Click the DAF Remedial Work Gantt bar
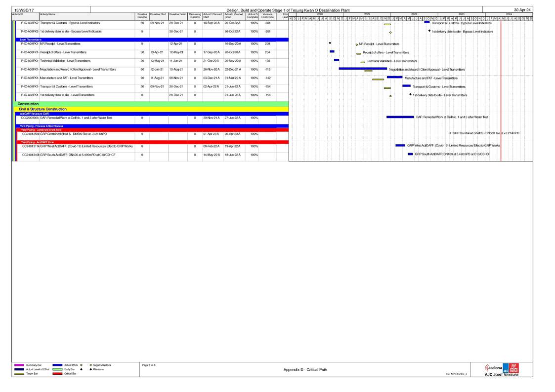This screenshot has height=392, width=555. click(x=400, y=117)
